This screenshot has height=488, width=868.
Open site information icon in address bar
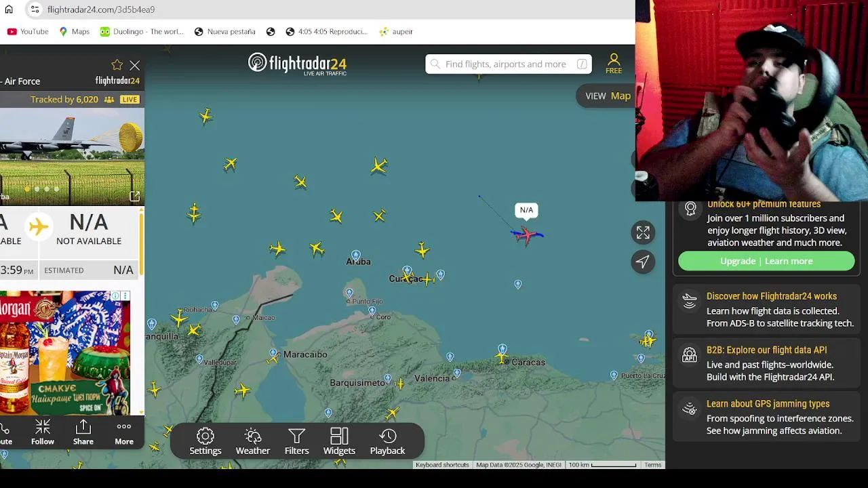35,9
